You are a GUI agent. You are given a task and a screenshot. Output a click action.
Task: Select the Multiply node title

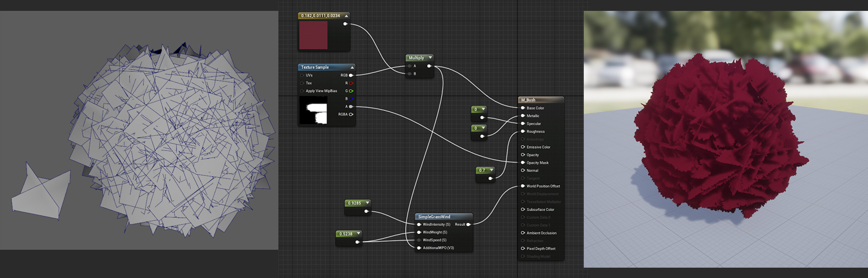point(416,58)
